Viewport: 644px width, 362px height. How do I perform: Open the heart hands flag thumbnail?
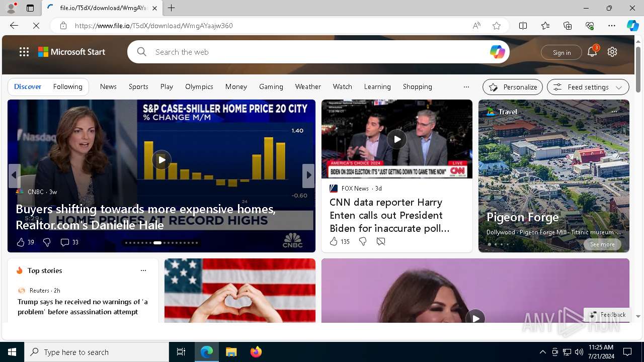[240, 290]
